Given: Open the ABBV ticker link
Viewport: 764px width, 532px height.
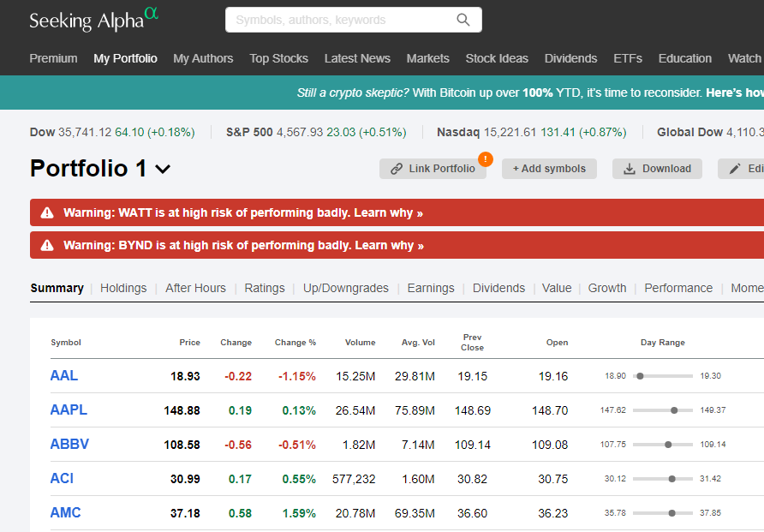Looking at the screenshot, I should pyautogui.click(x=69, y=445).
